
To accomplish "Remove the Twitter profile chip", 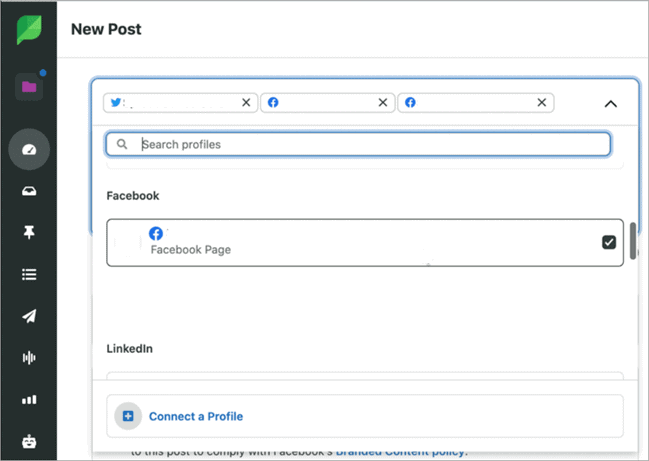I will coord(246,103).
